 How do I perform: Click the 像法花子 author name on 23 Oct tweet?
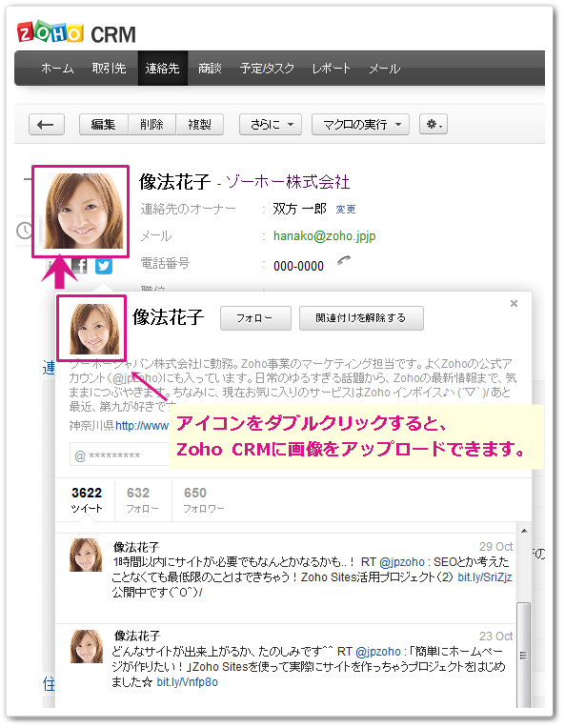point(137,636)
